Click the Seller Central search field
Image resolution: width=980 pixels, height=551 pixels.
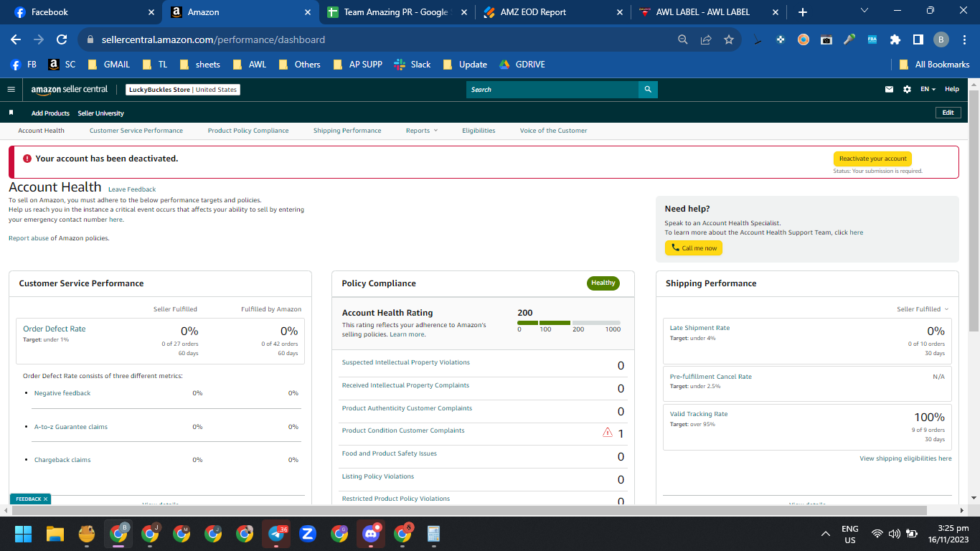pos(552,90)
